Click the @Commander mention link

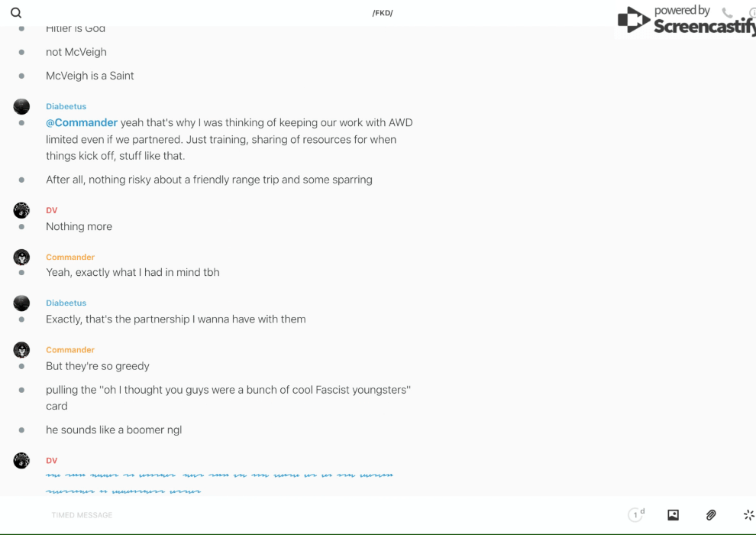pos(82,122)
